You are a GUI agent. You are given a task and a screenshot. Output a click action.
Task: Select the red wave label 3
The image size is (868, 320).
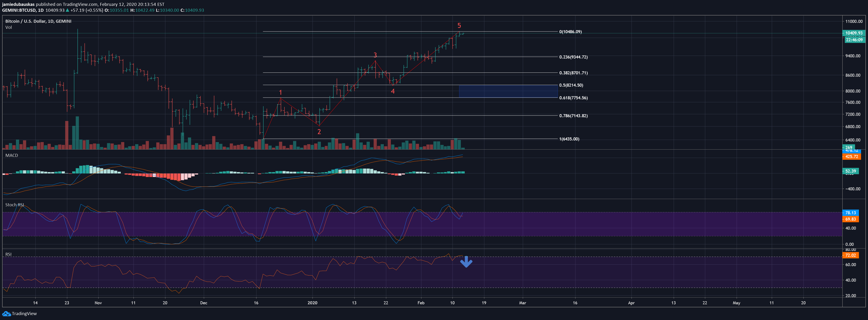(x=375, y=55)
